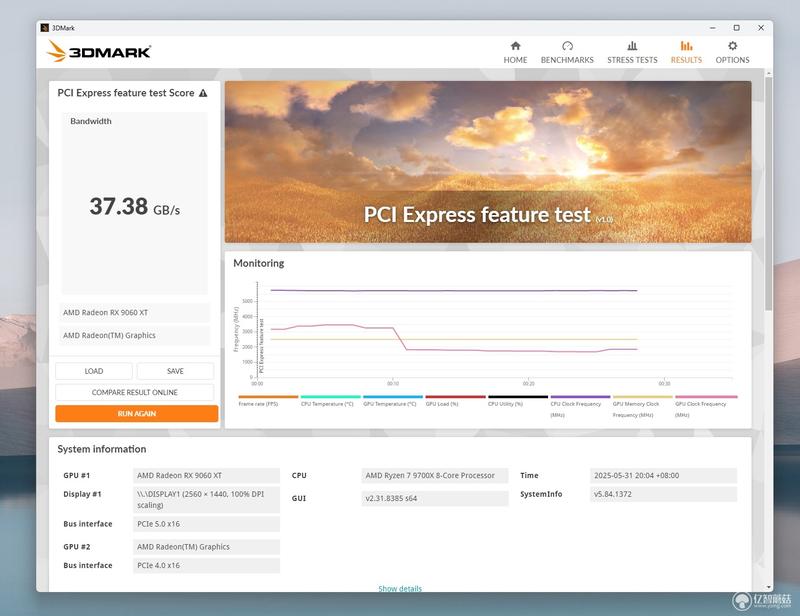Viewport: 800px width, 616px height.
Task: Click the SAVE button
Action: 175,371
